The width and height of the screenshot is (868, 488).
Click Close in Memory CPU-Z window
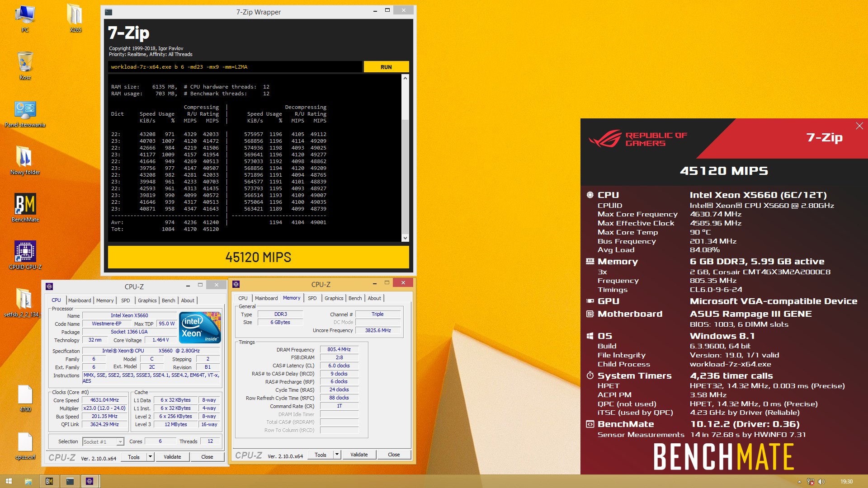(x=394, y=455)
